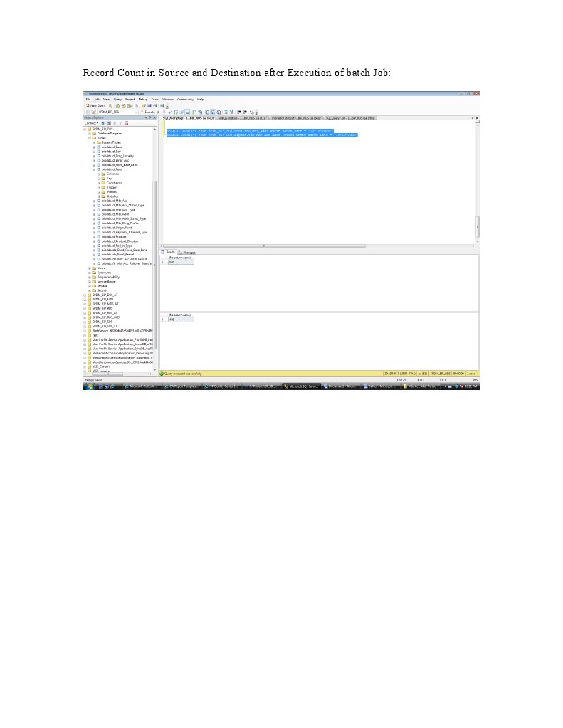Image resolution: width=563 pixels, height=728 pixels.
Task: Open the Debug menu
Action: pyautogui.click(x=142, y=100)
